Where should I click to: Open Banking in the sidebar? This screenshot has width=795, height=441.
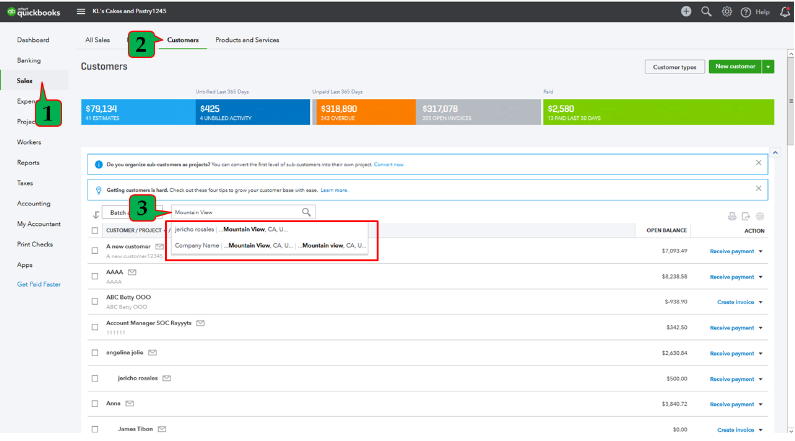pos(29,60)
